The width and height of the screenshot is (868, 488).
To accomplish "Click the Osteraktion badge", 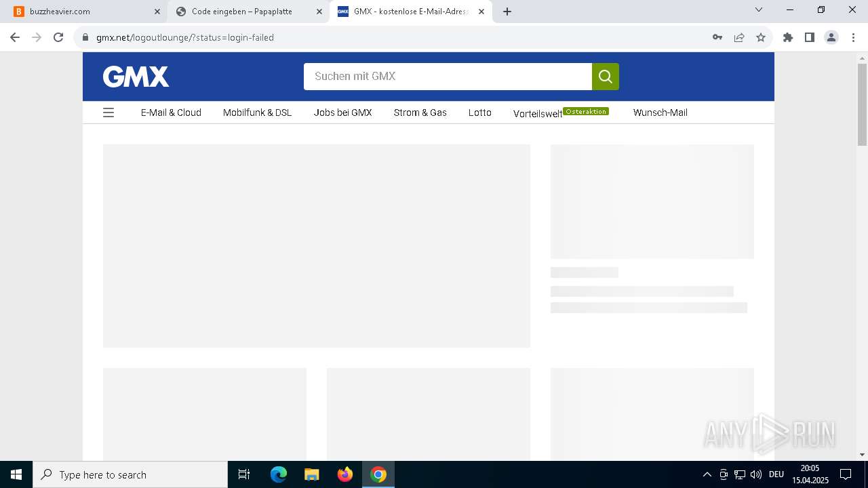I will pyautogui.click(x=586, y=111).
